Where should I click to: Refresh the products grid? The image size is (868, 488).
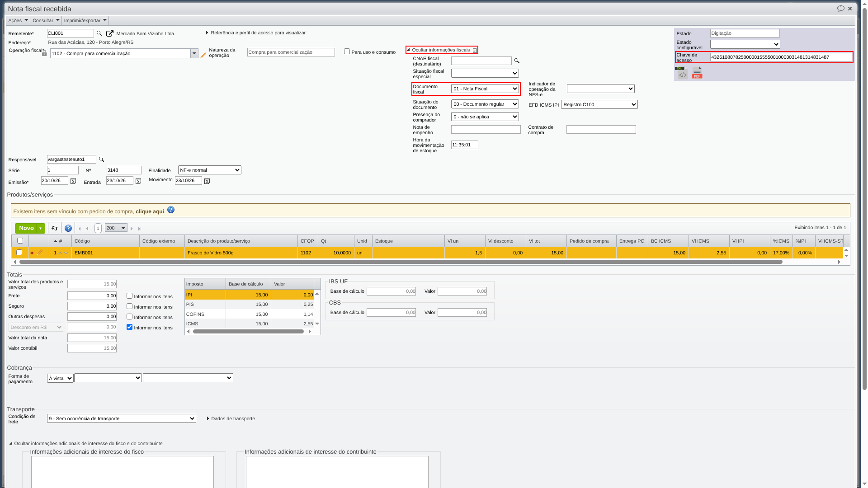click(x=55, y=228)
